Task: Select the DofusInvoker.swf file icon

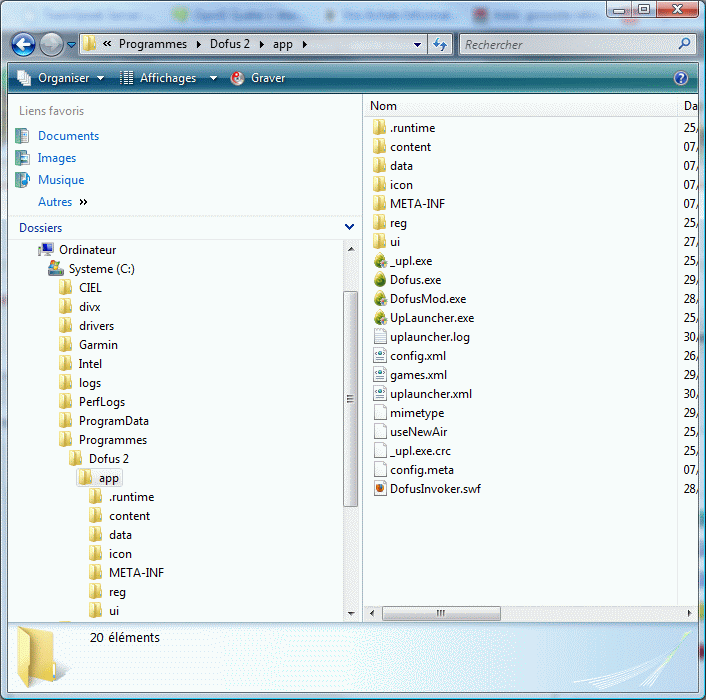Action: click(x=380, y=488)
